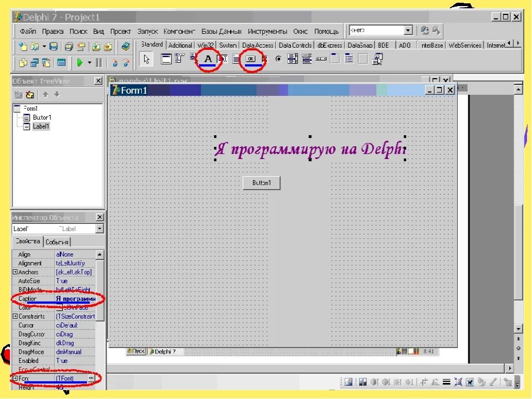532x399 pixels.
Task: Select the Label component in Standard palette
Action: coord(208,59)
